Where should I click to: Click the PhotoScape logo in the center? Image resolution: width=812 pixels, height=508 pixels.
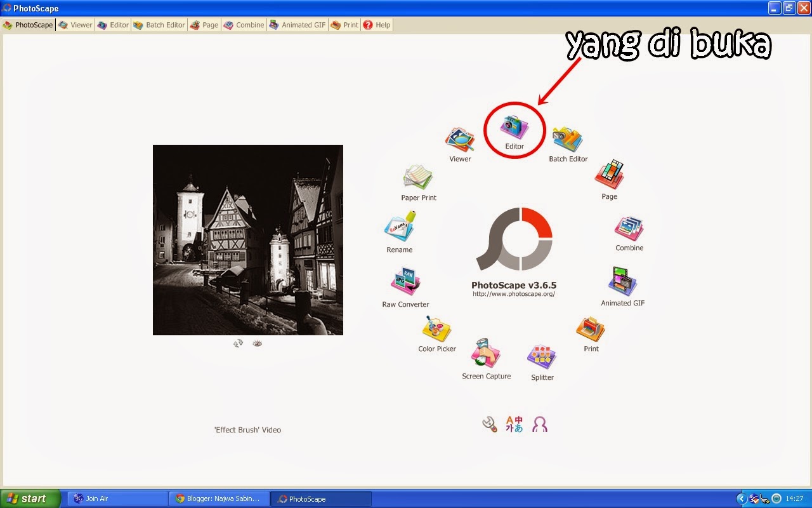pos(514,239)
